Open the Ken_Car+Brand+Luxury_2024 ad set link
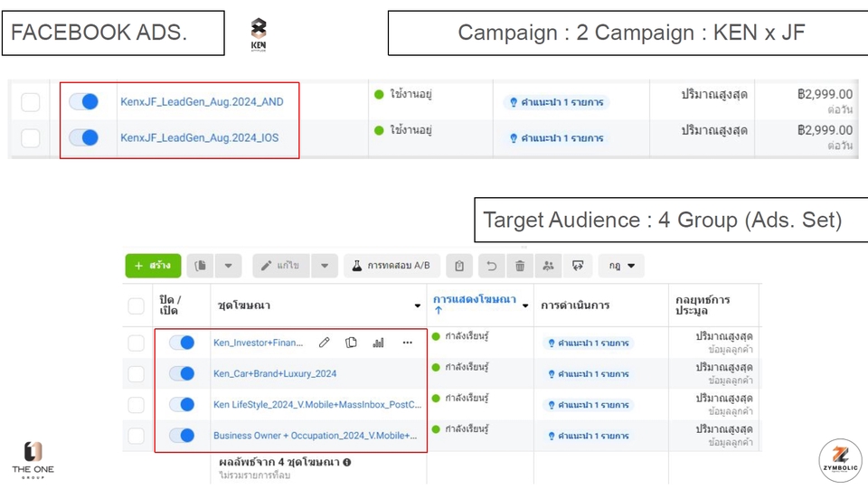868x489 pixels. (275, 373)
